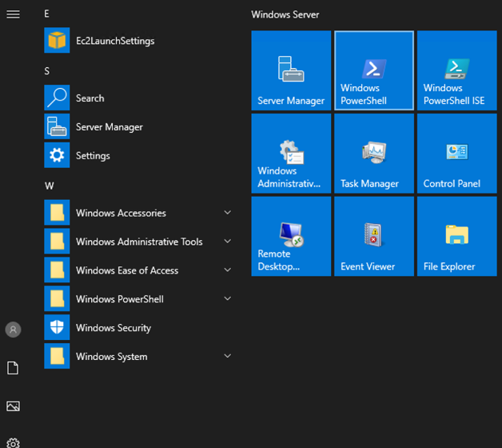Click the Windows System folder icon

tap(57, 356)
